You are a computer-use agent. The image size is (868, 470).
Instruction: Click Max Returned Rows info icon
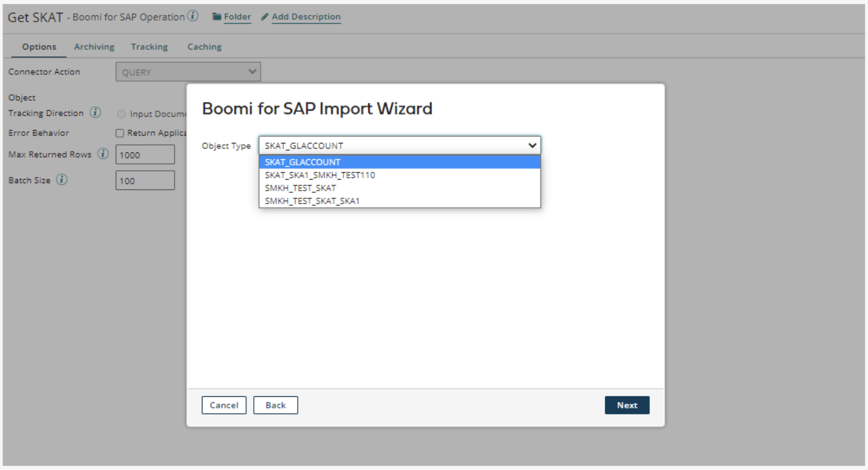click(x=103, y=154)
